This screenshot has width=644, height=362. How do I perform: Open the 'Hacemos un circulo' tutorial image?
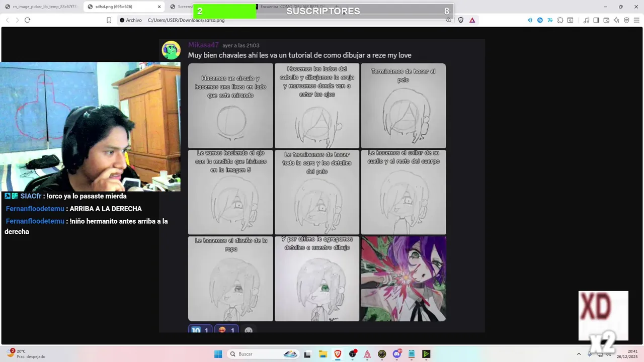click(x=230, y=106)
